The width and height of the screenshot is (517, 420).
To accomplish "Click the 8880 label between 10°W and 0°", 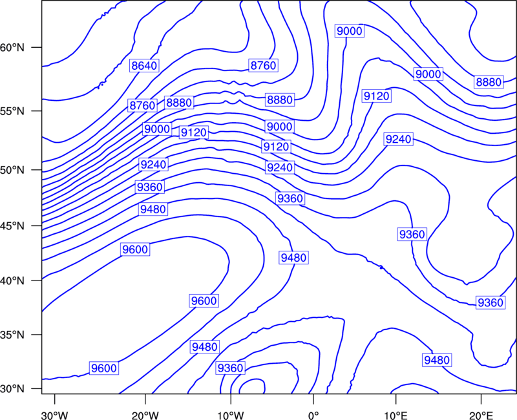I will 280,100.
